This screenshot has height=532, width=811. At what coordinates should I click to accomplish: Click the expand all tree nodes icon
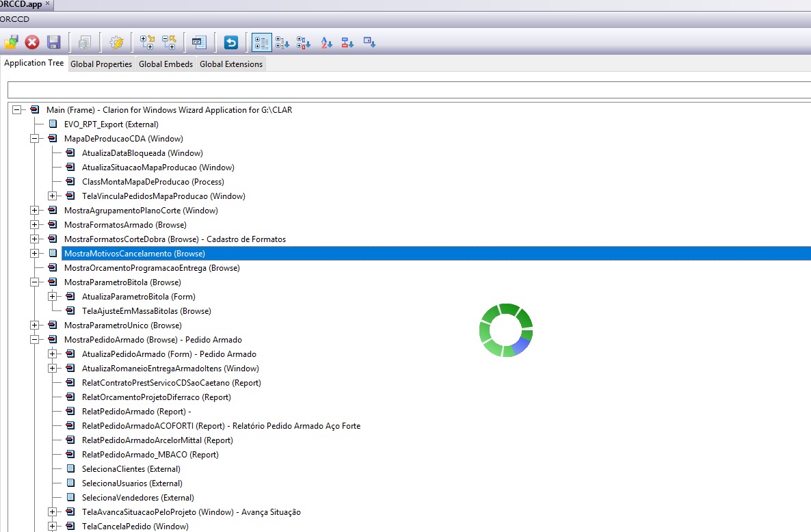tap(147, 42)
